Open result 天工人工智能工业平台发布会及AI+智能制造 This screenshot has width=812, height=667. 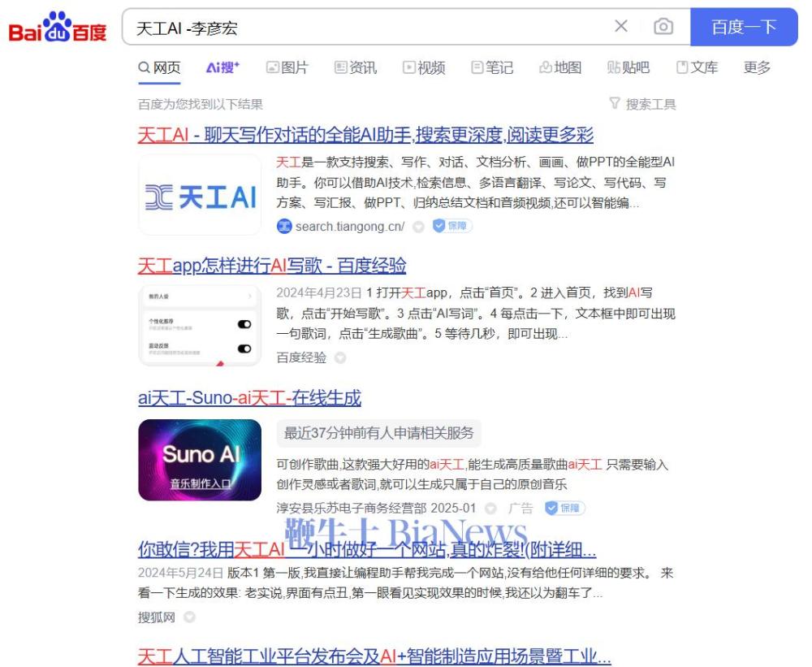click(374, 656)
